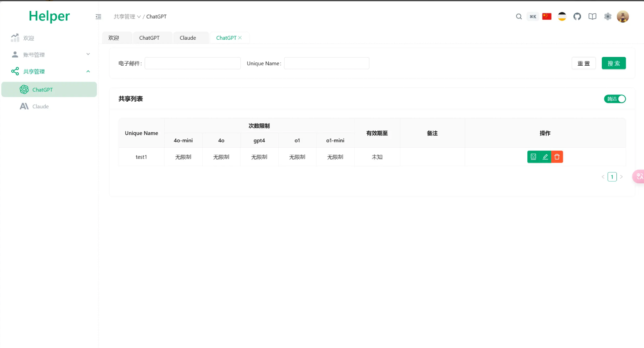Open the search magnifier icon in header

pyautogui.click(x=519, y=17)
